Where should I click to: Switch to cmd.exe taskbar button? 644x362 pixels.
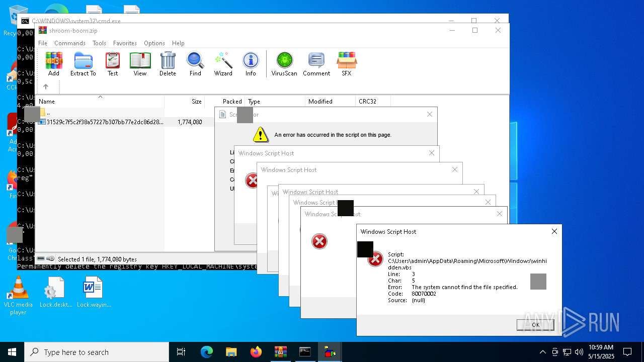pyautogui.click(x=305, y=352)
